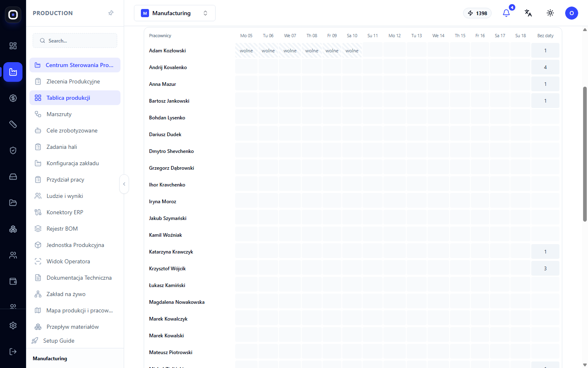Screen dimensions: 588x368
Task: Open Centrum Sterowania Produkcji
Action: pyautogui.click(x=75, y=65)
